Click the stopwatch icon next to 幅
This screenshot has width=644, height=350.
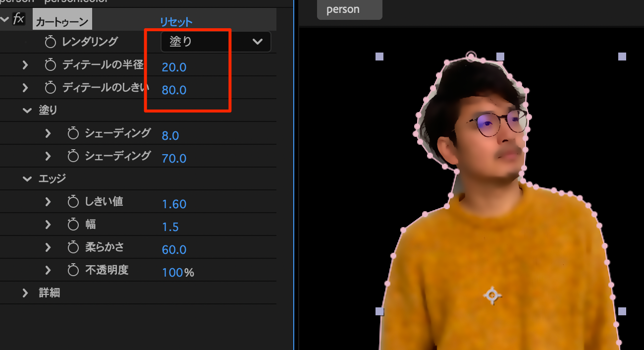(73, 225)
